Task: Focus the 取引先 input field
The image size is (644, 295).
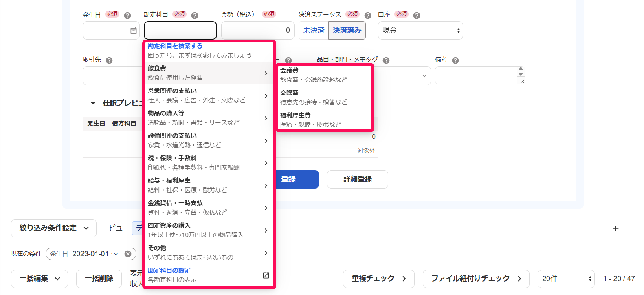Action: tap(113, 76)
